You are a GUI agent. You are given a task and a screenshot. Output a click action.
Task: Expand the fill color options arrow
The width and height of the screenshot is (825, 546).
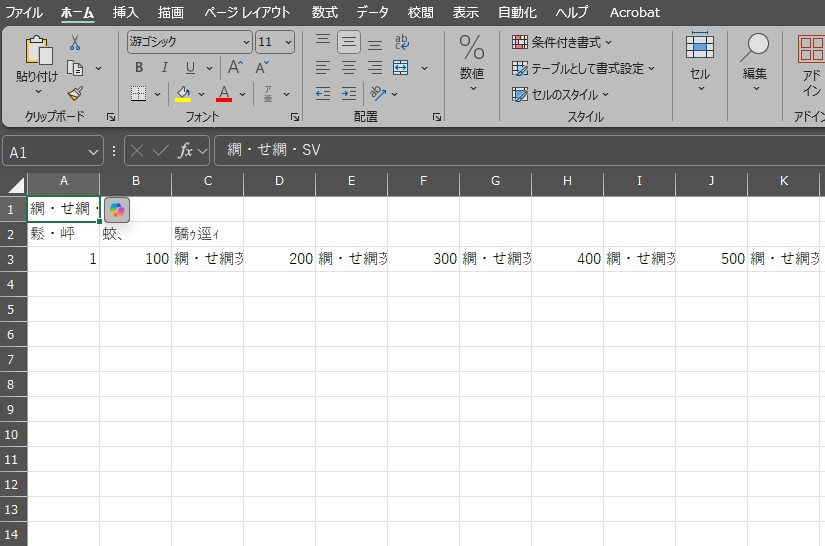(x=201, y=94)
